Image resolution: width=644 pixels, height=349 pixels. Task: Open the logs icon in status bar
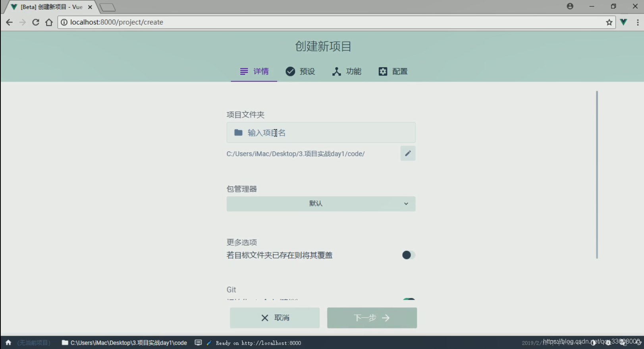pyautogui.click(x=198, y=343)
